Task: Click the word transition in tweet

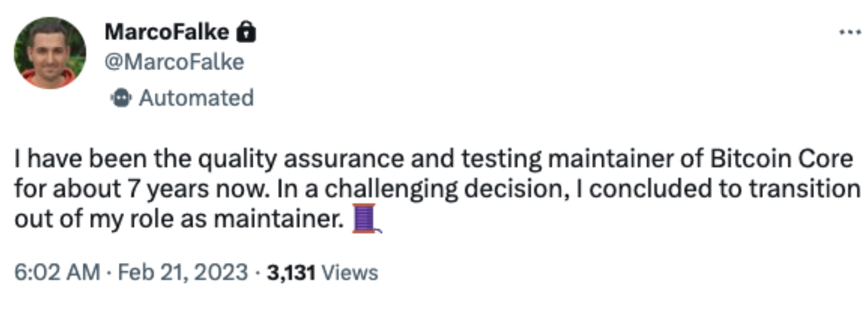Action: (804, 189)
